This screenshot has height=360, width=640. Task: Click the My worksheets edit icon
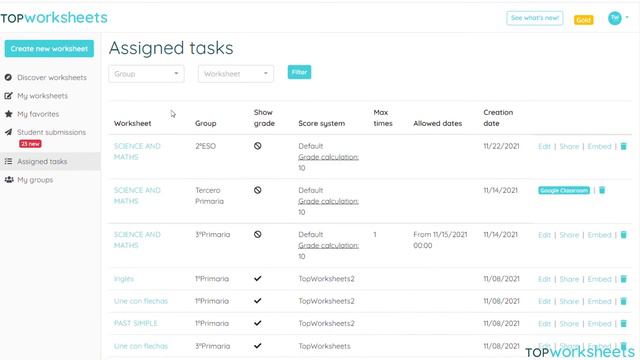tap(8, 96)
